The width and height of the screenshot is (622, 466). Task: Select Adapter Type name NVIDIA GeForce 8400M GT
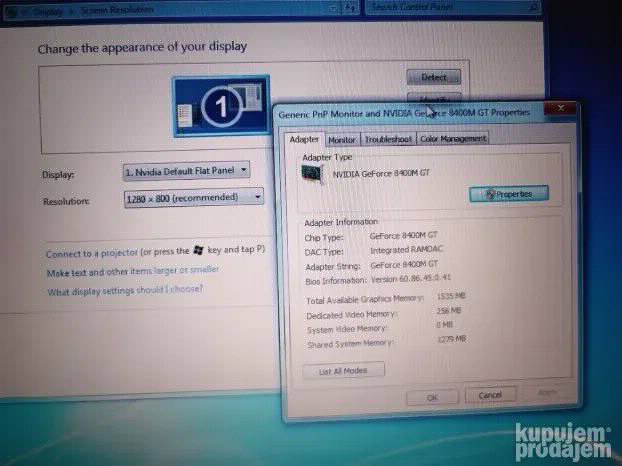point(381,173)
